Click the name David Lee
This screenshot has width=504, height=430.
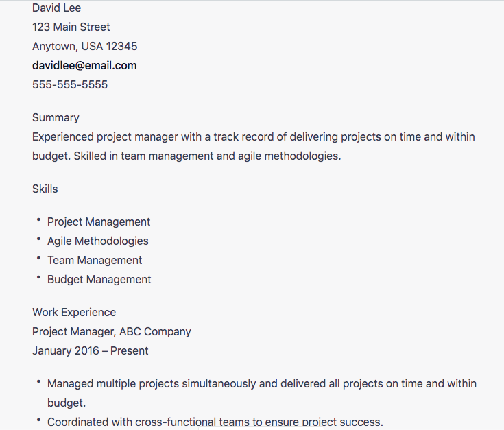pyautogui.click(x=56, y=8)
